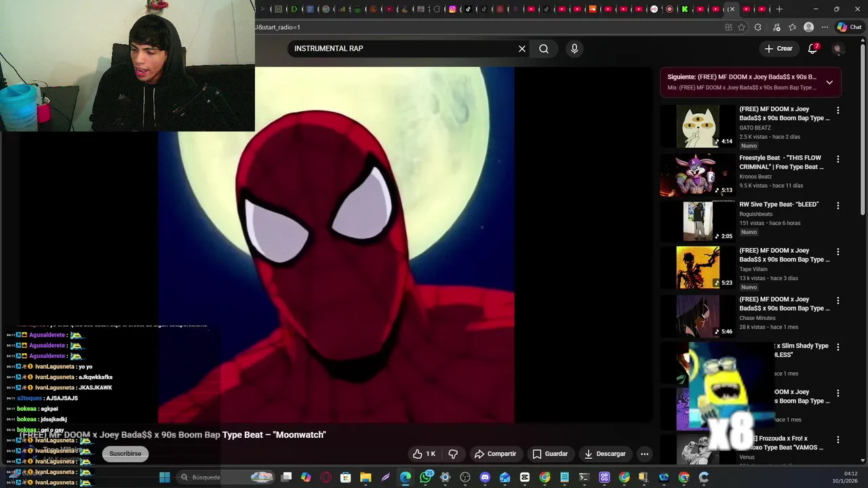This screenshot has width=868, height=488.
Task: Switch to the Instagram browser tab
Action: click(x=452, y=9)
